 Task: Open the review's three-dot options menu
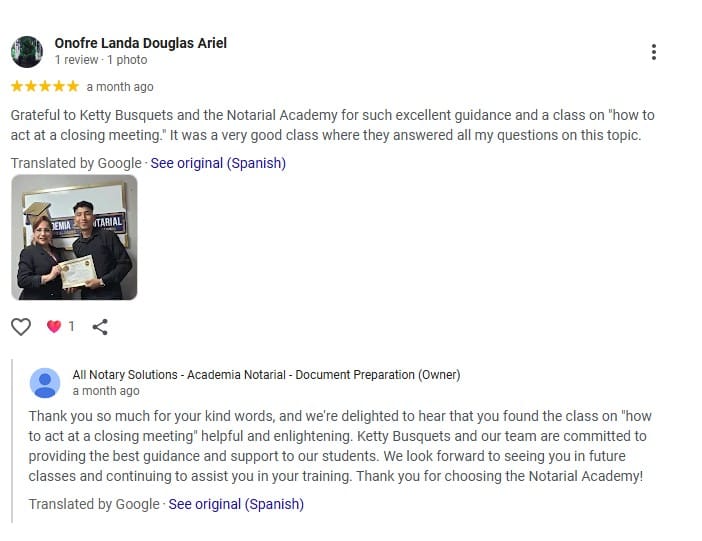[653, 52]
